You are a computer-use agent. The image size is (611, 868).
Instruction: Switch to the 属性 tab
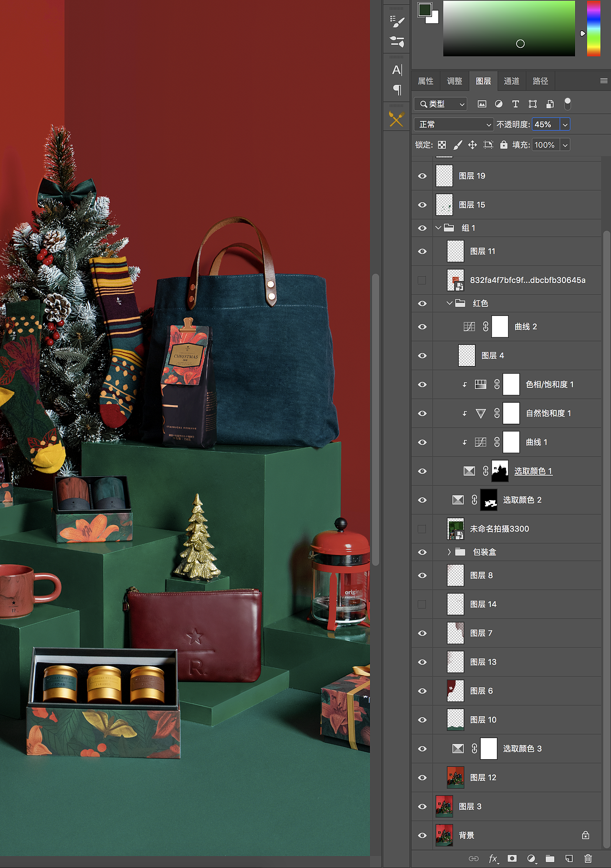point(426,81)
